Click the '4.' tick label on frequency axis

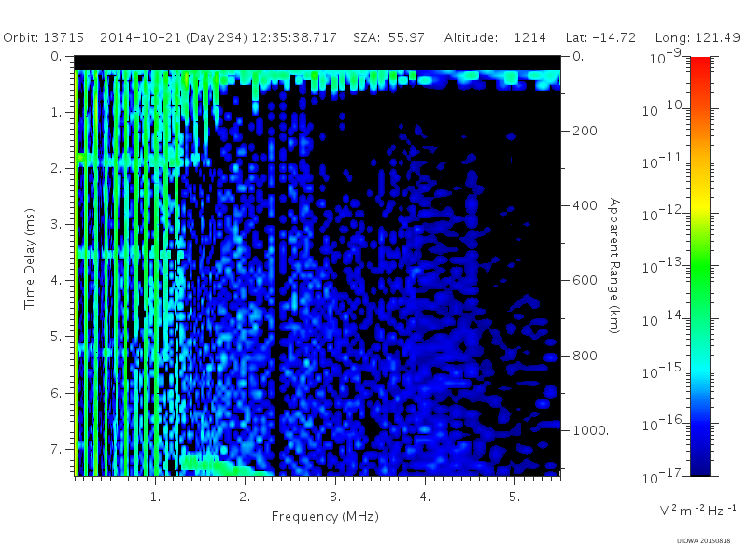(x=425, y=497)
